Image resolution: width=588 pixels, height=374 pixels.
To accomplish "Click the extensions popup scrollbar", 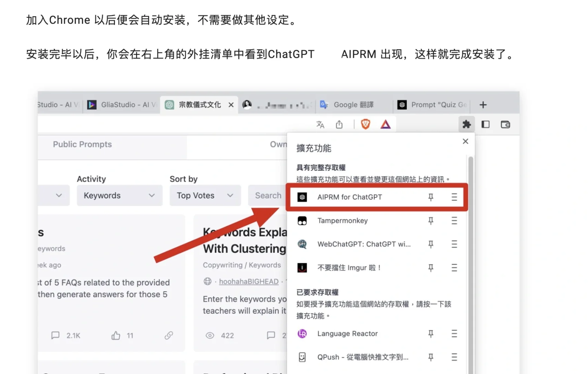I will pos(471,265).
